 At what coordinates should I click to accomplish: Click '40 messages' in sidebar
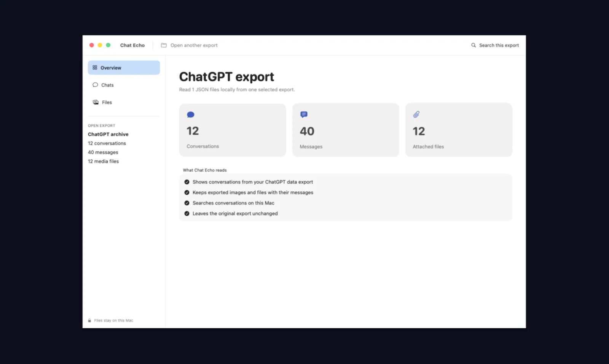coord(103,152)
